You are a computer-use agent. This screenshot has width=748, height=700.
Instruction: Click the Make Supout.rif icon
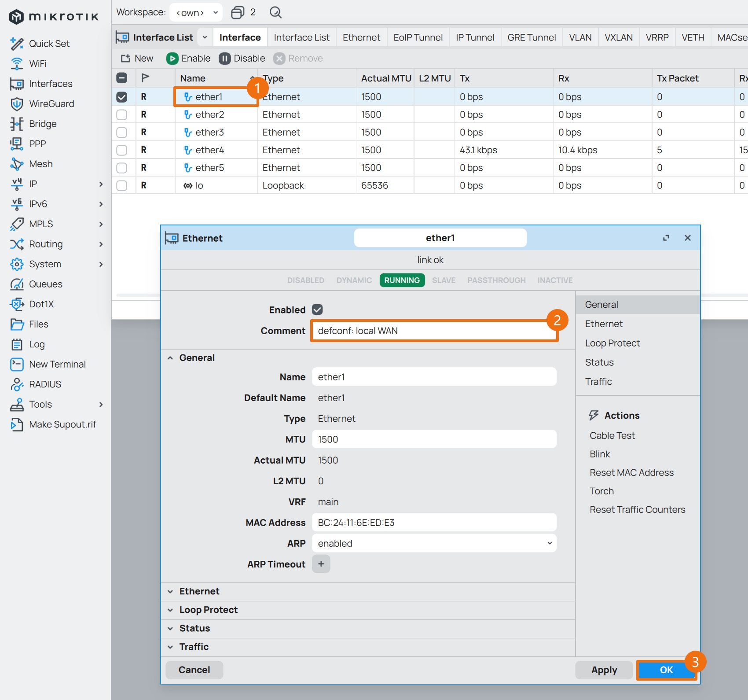(17, 424)
